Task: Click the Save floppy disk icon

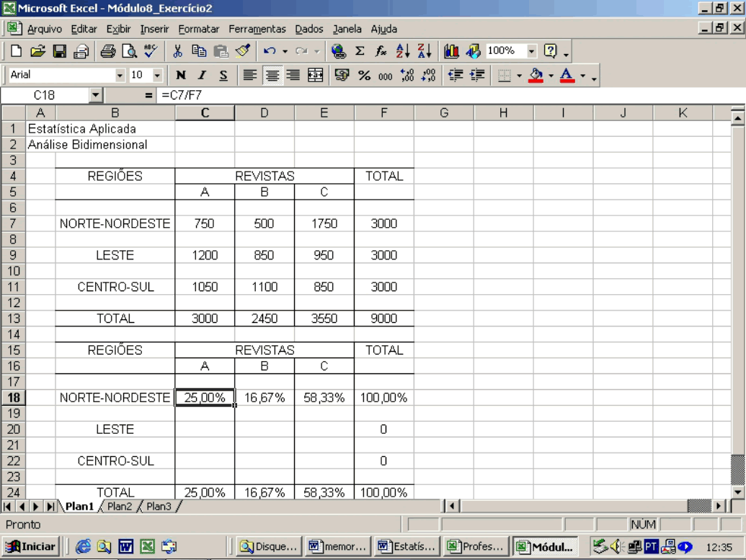Action: [x=60, y=51]
